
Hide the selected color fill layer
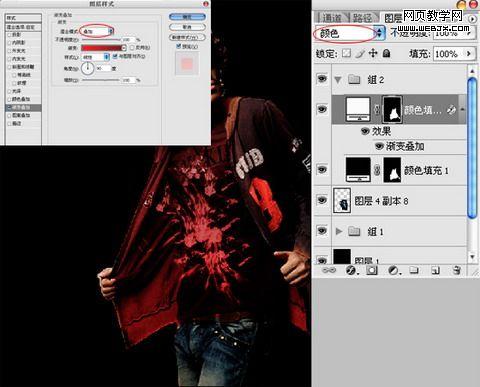[322, 109]
